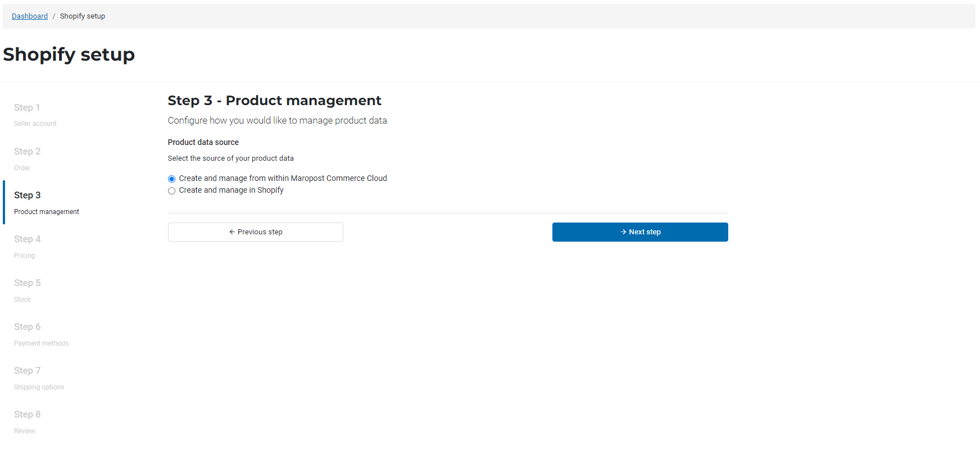980x458 pixels.
Task: Open Step 7 Shipping options in sidebar
Action: [x=39, y=378]
